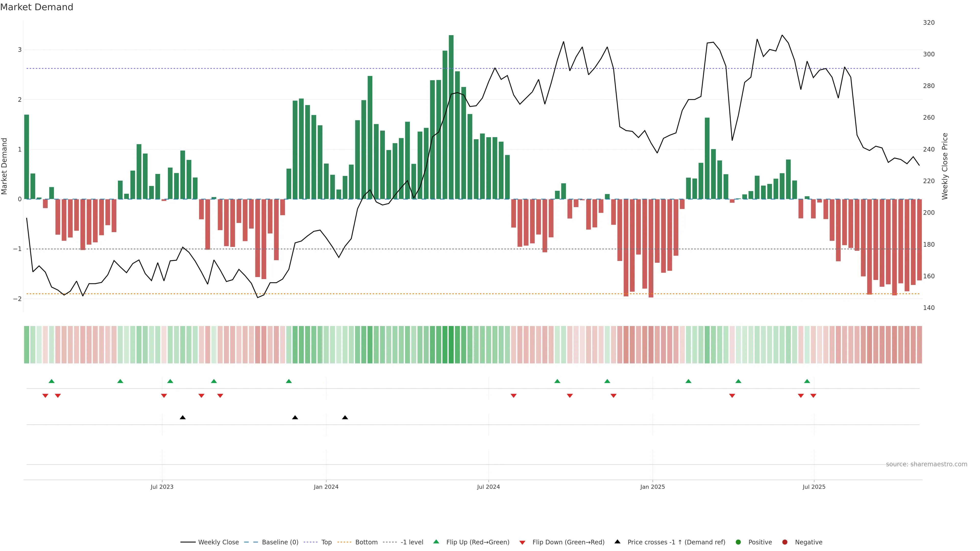Click the leftmost red flip-down triangle marker
Viewport: 980px width, 551px height.
tap(45, 396)
